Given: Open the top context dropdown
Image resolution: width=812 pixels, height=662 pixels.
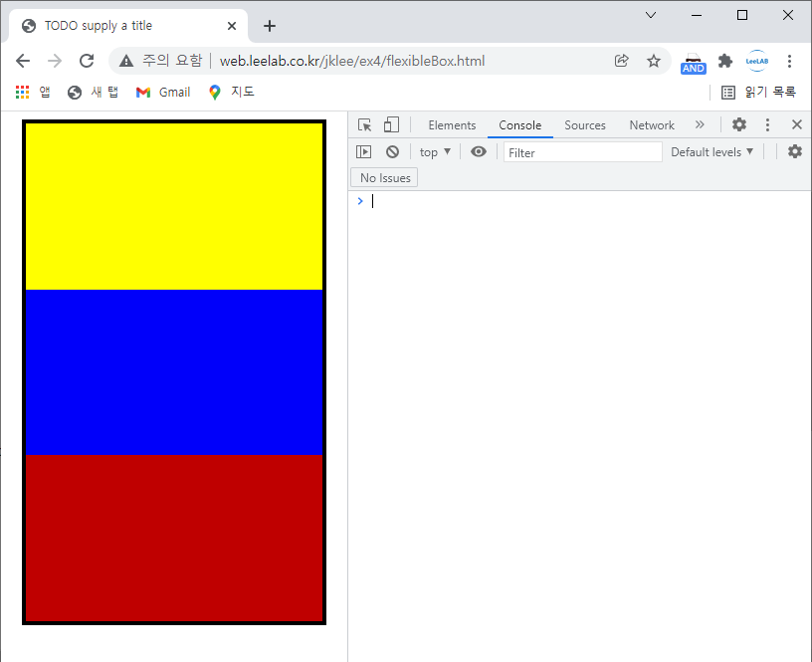Looking at the screenshot, I should (435, 151).
